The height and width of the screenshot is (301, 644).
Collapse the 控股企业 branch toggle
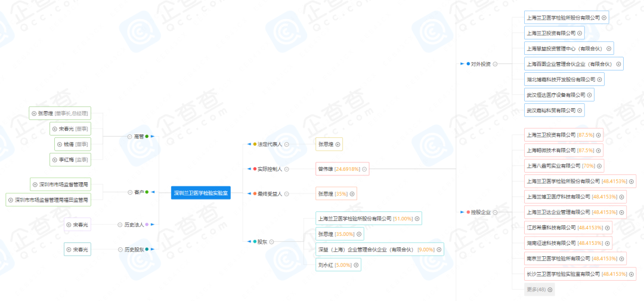[496, 212]
